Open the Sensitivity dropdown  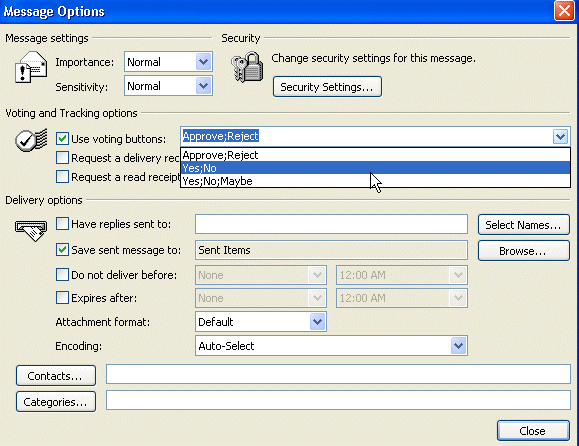pyautogui.click(x=203, y=86)
